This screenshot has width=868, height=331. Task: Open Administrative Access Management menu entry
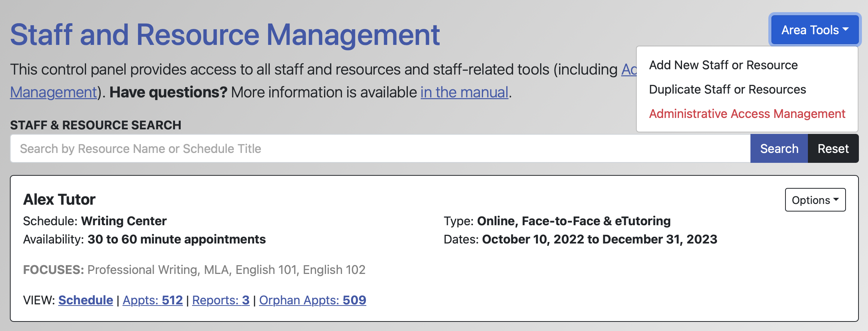coord(747,114)
